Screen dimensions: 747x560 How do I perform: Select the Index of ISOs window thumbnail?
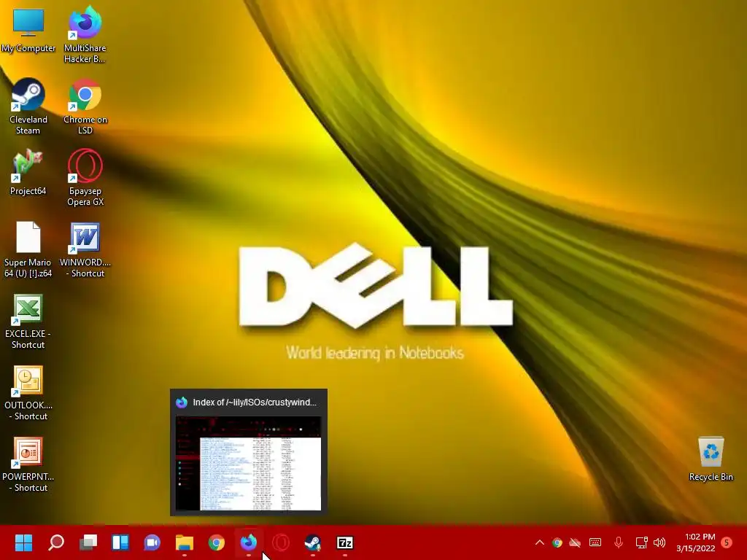coord(248,463)
